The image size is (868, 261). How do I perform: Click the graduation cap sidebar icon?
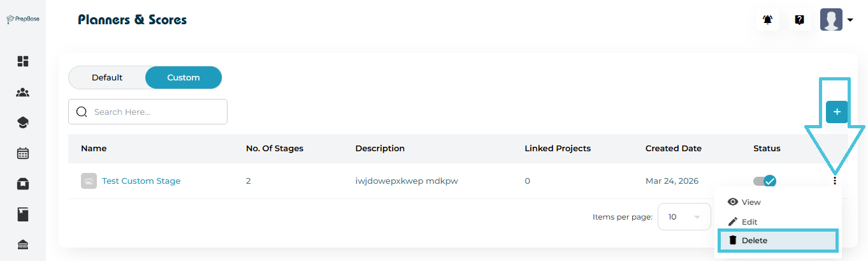pos(23,123)
